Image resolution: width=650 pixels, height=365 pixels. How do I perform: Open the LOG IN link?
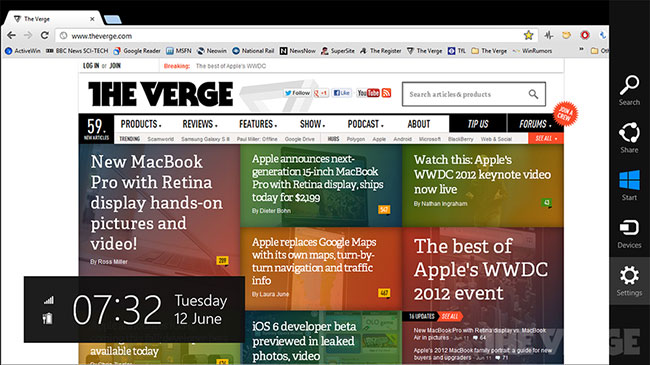[x=91, y=66]
